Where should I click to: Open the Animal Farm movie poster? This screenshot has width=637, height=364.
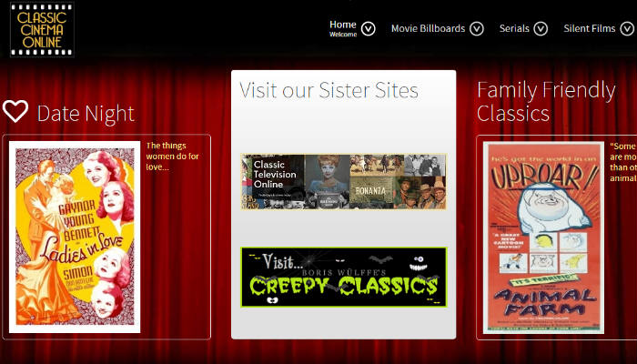coord(543,238)
